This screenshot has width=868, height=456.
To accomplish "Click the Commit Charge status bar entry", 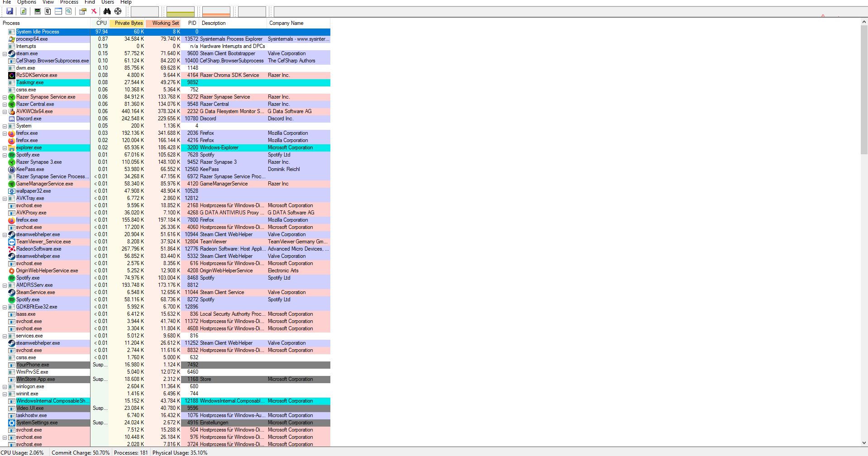I will click(x=81, y=452).
